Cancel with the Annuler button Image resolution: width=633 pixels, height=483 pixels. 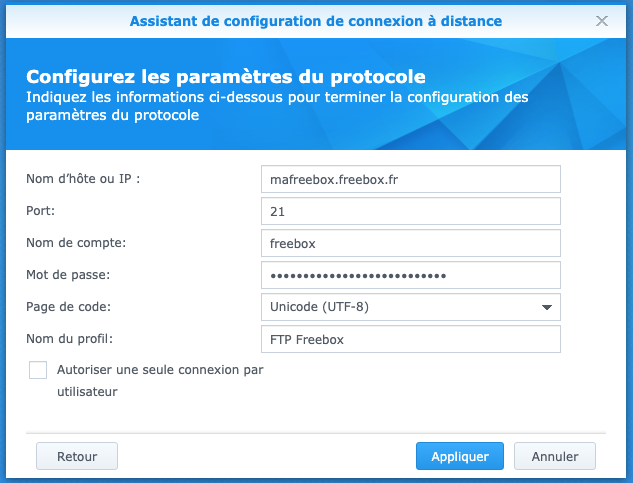point(555,456)
